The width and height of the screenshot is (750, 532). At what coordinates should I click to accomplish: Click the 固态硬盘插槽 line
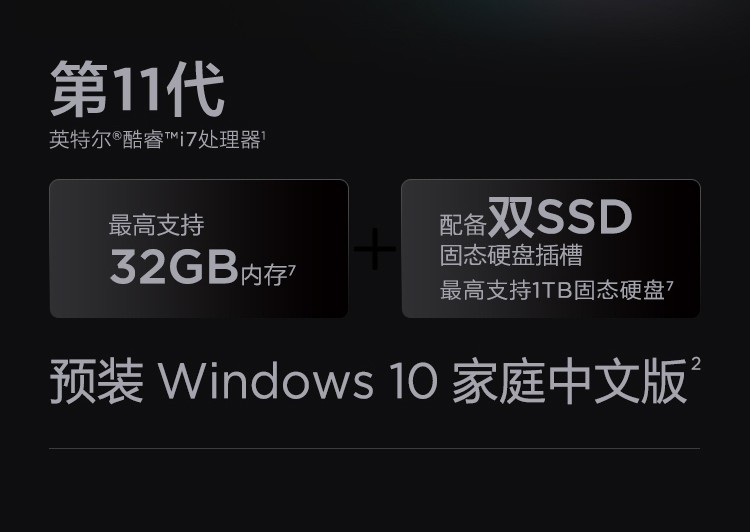(x=511, y=255)
